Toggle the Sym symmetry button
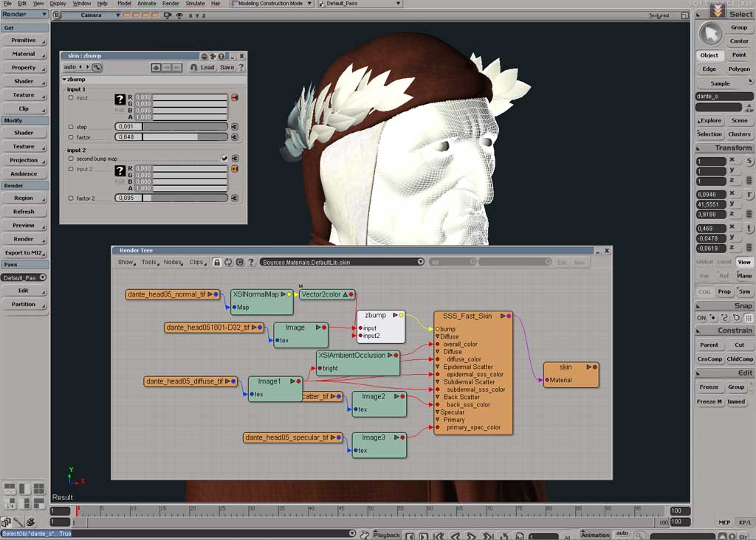The height and width of the screenshot is (540, 756). click(744, 291)
